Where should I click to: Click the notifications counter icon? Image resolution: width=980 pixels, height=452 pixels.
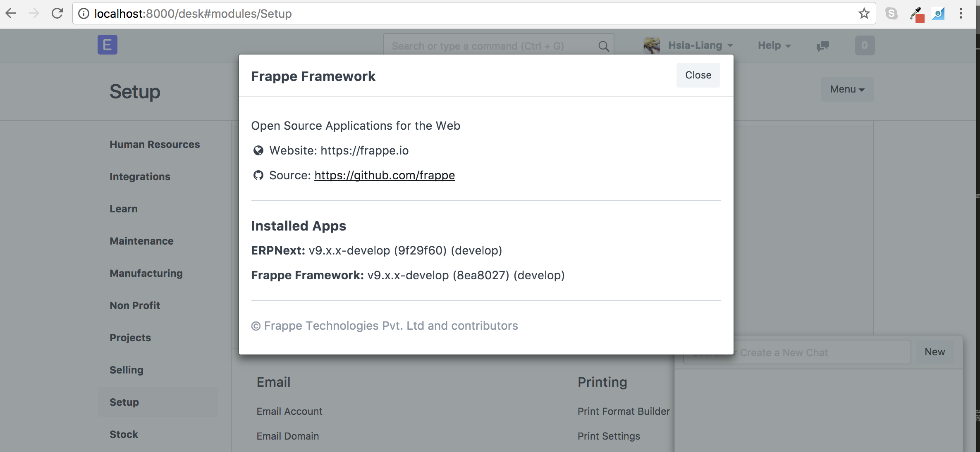click(864, 45)
